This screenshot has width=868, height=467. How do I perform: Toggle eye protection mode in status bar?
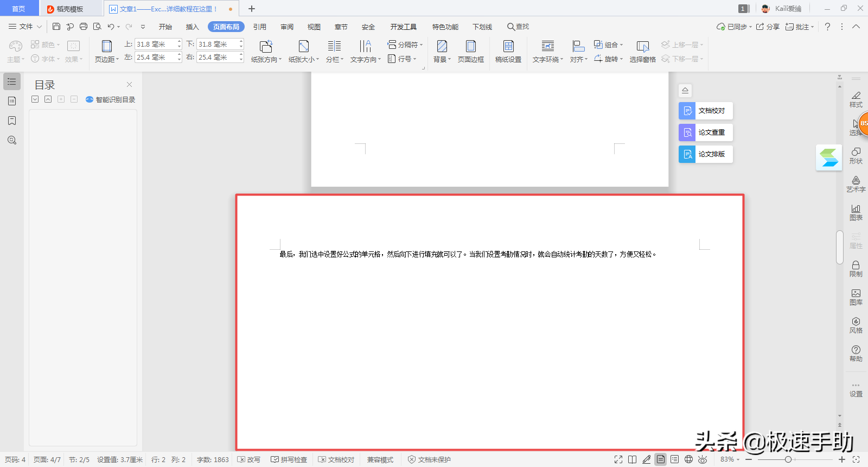coord(703,459)
